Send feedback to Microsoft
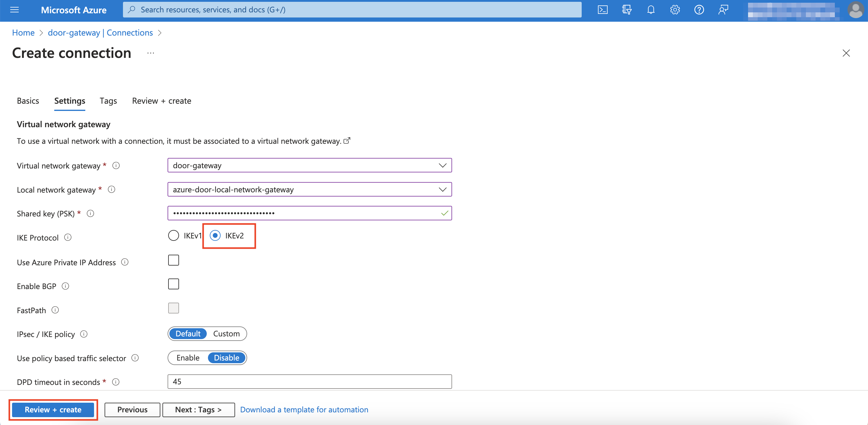The width and height of the screenshot is (868, 425). click(x=723, y=10)
